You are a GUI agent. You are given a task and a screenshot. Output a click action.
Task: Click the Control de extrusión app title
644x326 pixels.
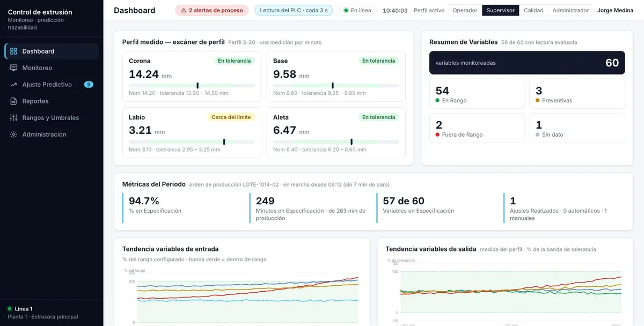40,12
